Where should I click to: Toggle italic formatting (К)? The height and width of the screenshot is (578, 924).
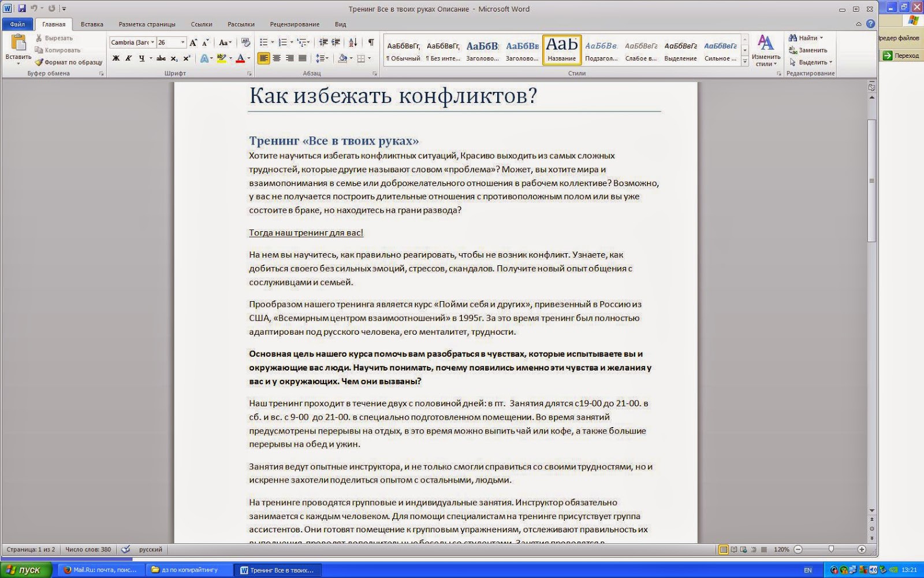[128, 58]
